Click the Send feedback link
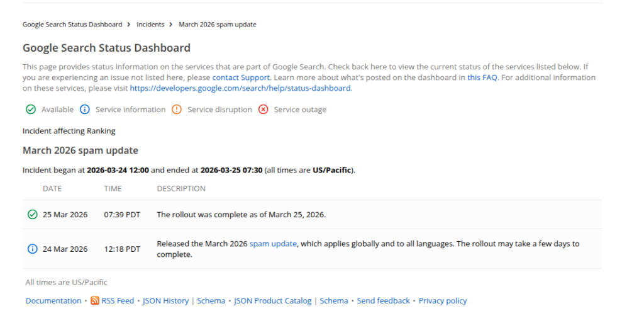 click(x=383, y=301)
